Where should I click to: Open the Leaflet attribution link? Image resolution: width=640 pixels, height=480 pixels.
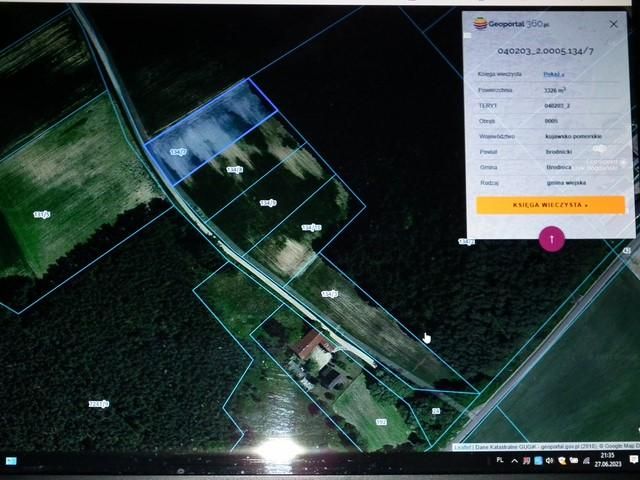tap(463, 447)
